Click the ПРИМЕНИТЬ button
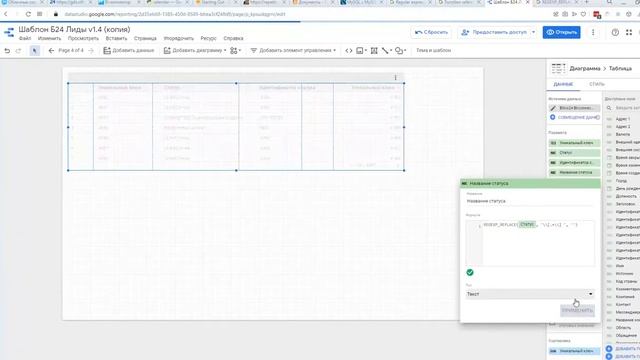 [x=577, y=310]
